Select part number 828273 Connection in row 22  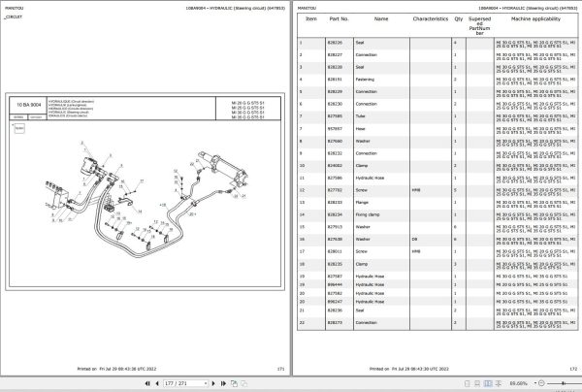[335, 322]
